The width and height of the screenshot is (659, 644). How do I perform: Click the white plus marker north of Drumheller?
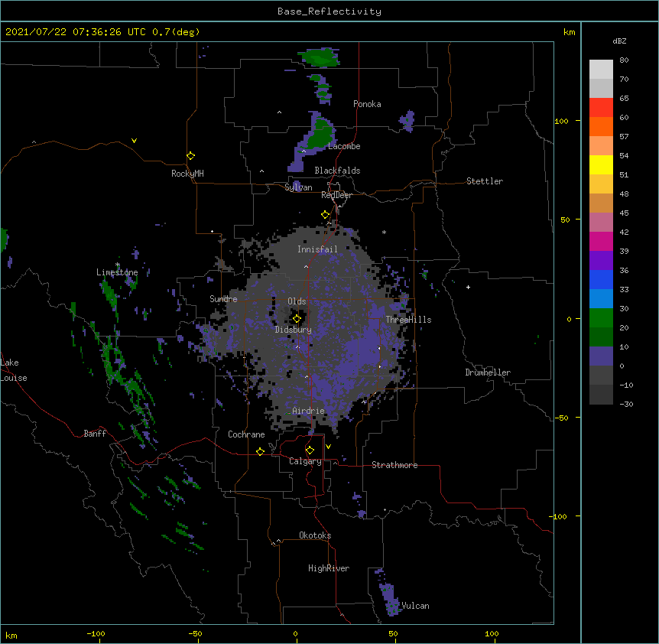coord(468,287)
